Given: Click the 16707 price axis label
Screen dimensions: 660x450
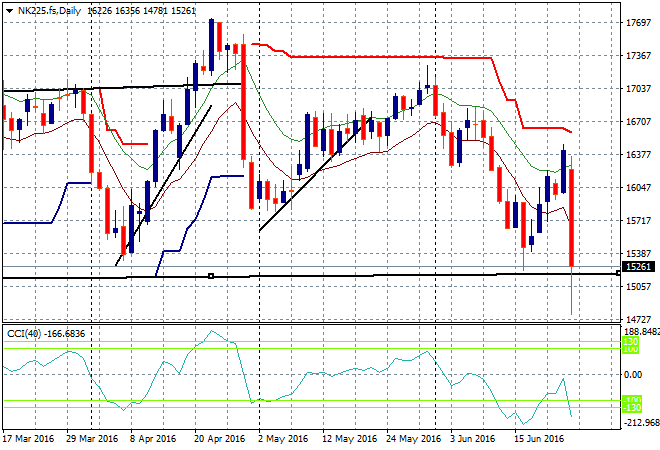Looking at the screenshot, I should 638,121.
